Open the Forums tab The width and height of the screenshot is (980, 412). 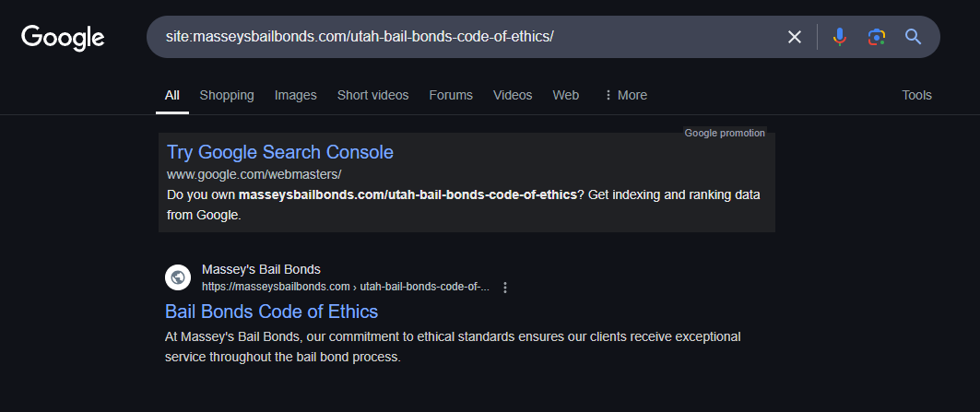pyautogui.click(x=451, y=96)
